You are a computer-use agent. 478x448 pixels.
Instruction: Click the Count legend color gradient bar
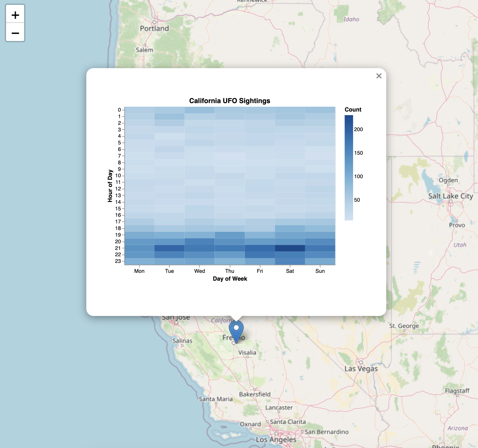point(349,168)
